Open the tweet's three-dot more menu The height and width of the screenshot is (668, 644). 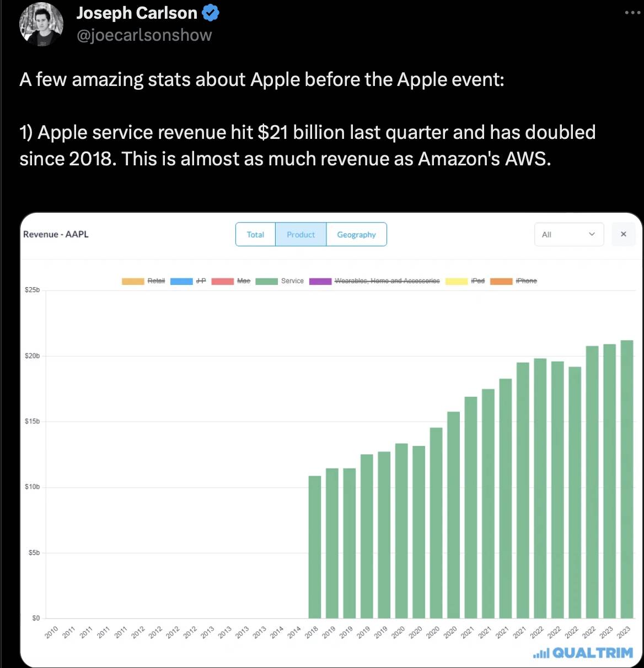632,13
